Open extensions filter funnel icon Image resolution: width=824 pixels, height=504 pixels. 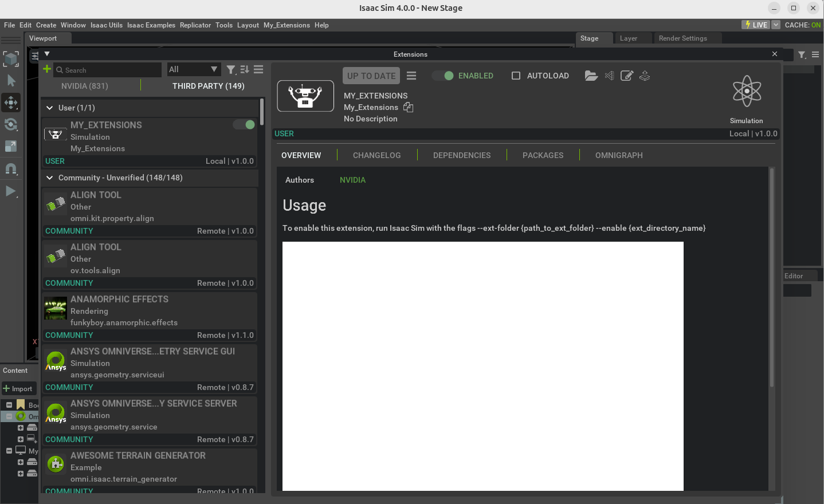(231, 70)
